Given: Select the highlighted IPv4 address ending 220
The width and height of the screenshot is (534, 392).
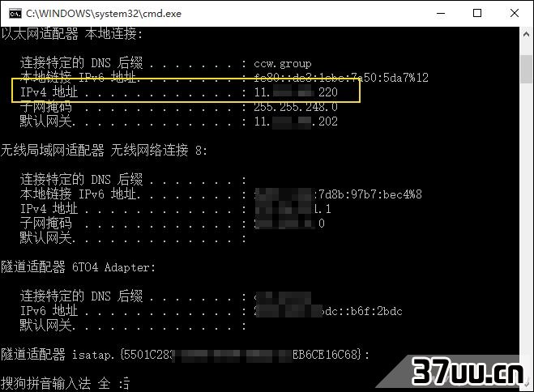Looking at the screenshot, I should pyautogui.click(x=296, y=92).
